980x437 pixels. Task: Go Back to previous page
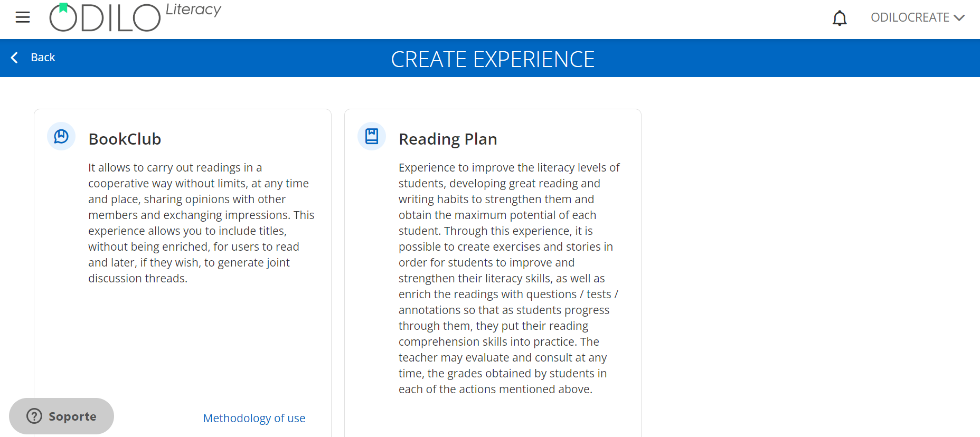coord(33,58)
